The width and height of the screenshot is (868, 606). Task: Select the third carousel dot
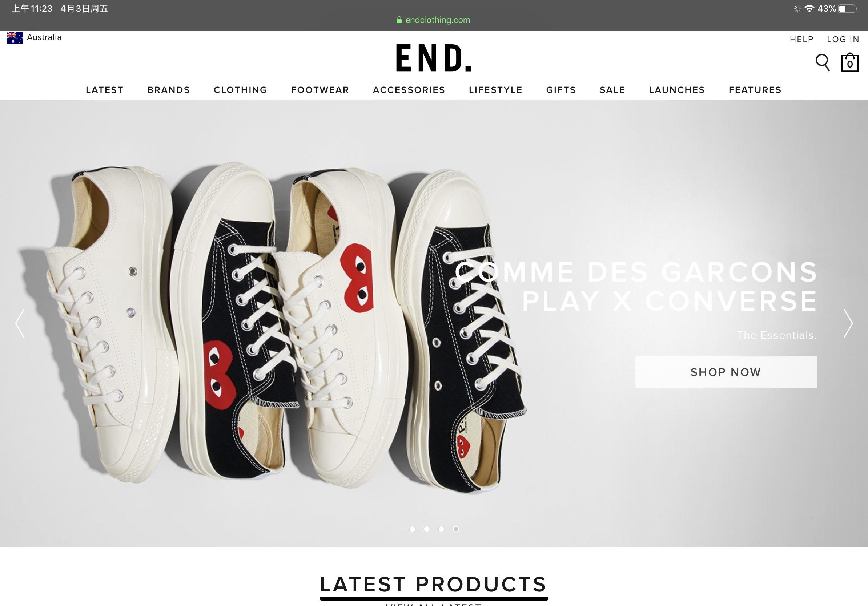[x=441, y=529]
